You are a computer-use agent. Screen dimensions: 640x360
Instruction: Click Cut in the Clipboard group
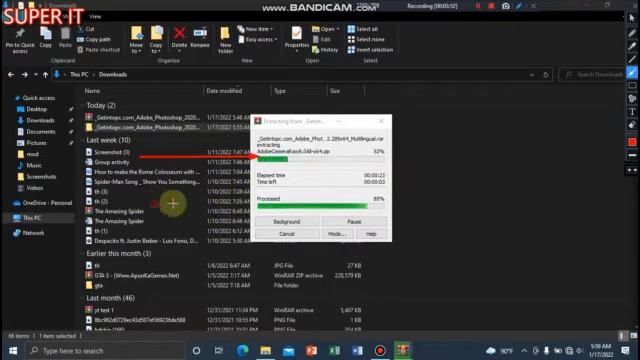pyautogui.click(x=86, y=29)
